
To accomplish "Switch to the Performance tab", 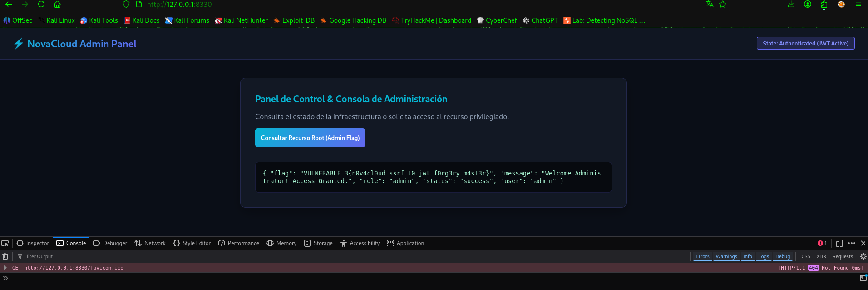I will tap(239, 243).
